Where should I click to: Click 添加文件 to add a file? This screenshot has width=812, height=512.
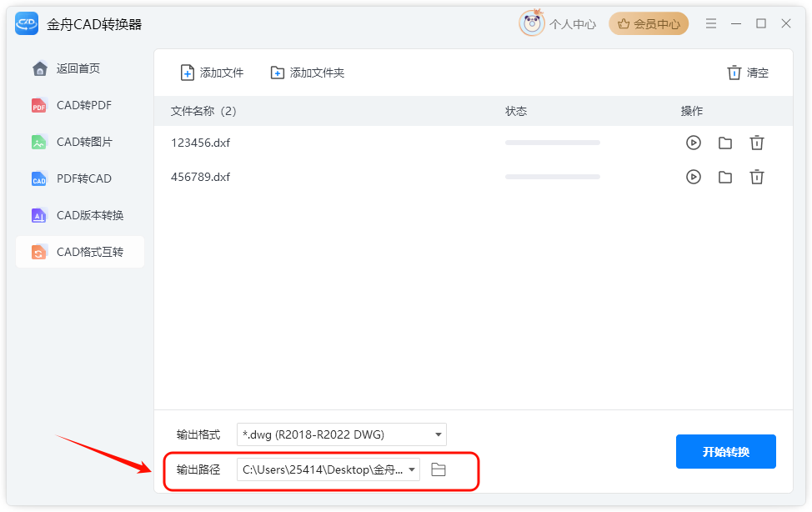click(x=212, y=73)
